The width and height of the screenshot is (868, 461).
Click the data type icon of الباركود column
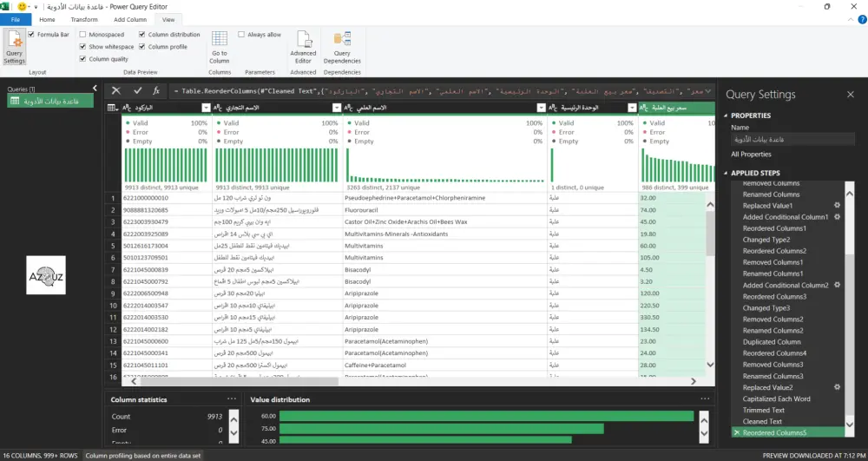point(127,108)
